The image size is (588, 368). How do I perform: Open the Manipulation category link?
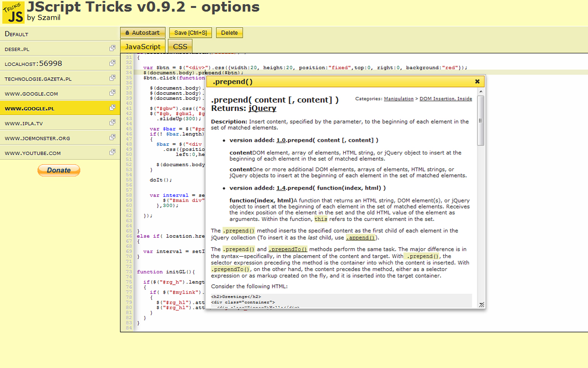click(399, 98)
